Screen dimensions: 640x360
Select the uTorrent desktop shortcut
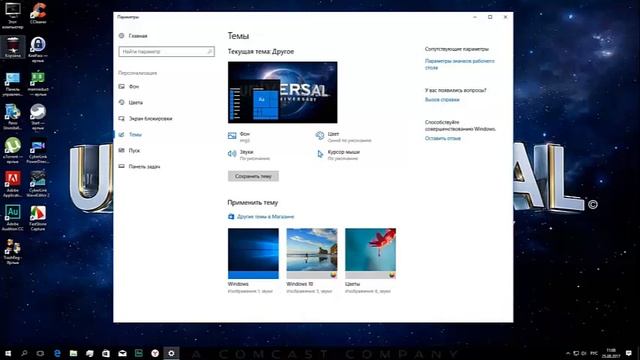pyautogui.click(x=13, y=150)
